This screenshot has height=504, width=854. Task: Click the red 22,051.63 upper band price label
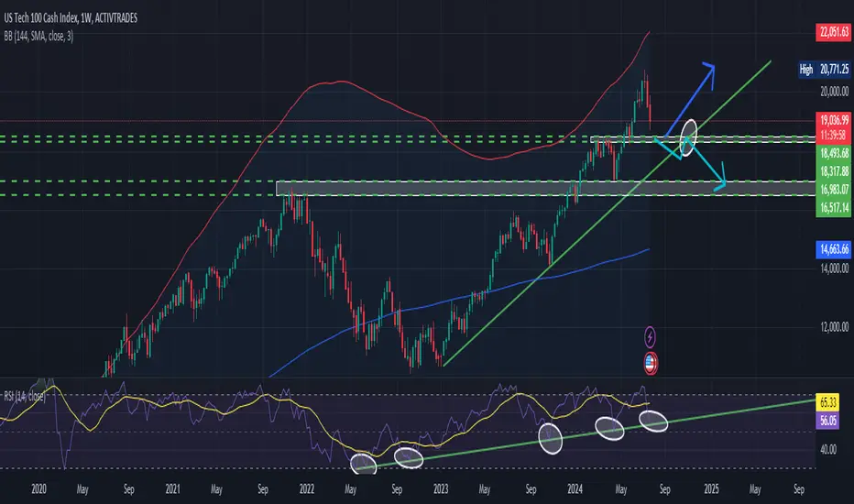834,32
